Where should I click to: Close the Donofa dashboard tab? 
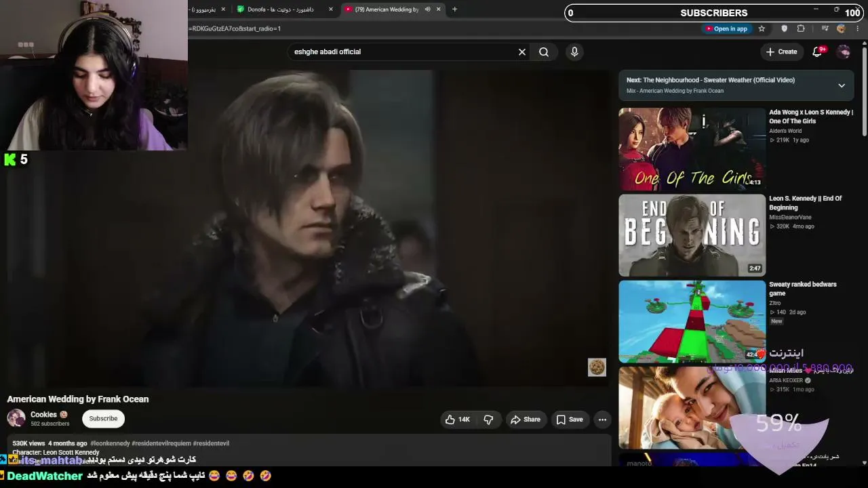(331, 9)
